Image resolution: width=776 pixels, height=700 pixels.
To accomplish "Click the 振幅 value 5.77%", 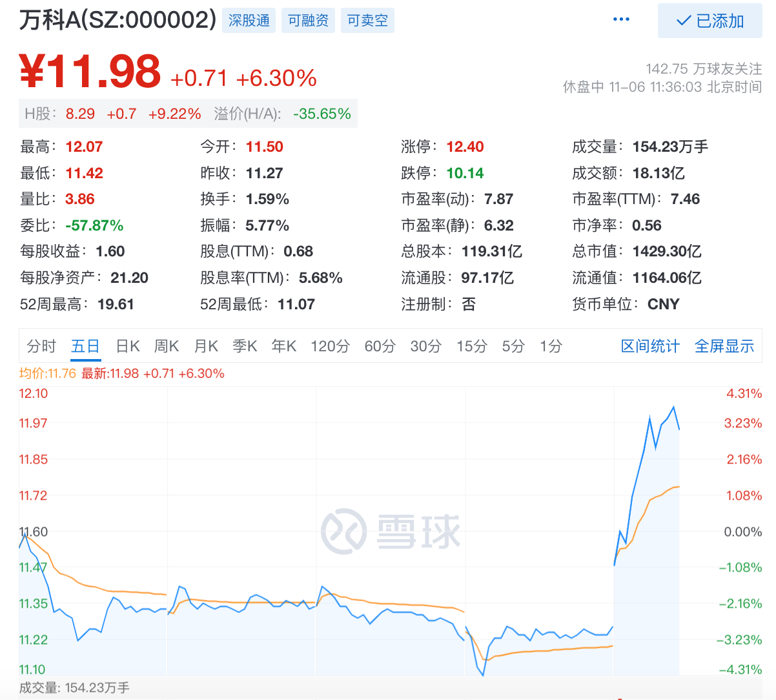I will click(267, 225).
